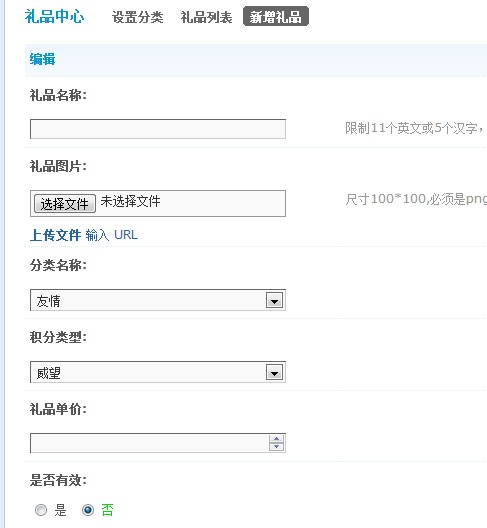Click the 限制11个英文或5个汉字 hint text

[416, 128]
